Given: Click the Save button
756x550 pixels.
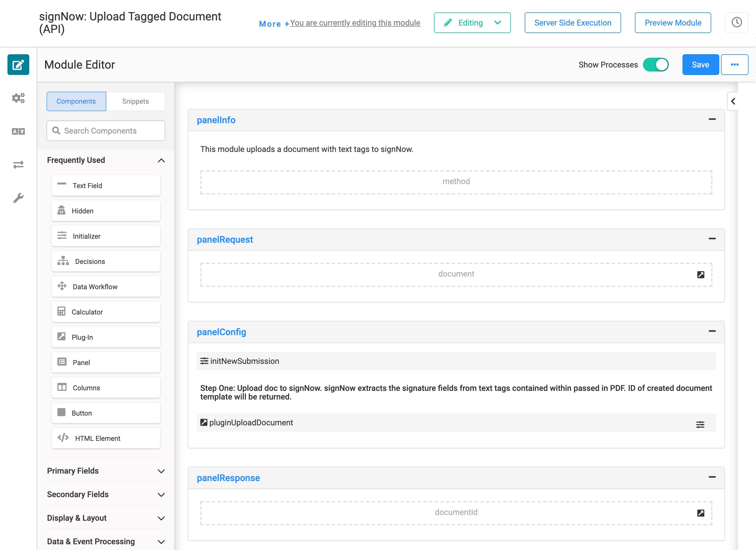Looking at the screenshot, I should coord(700,65).
